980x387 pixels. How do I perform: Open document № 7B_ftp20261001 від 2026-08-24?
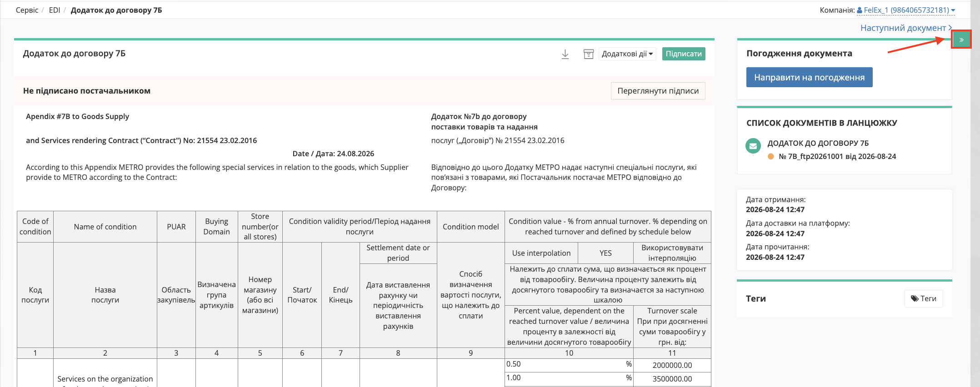tap(837, 156)
